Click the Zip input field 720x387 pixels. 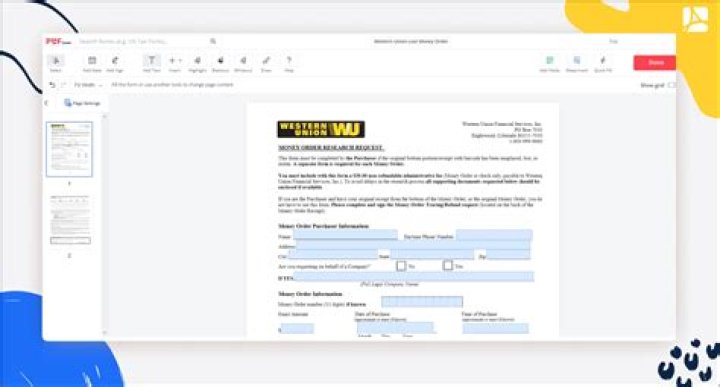coord(508,255)
